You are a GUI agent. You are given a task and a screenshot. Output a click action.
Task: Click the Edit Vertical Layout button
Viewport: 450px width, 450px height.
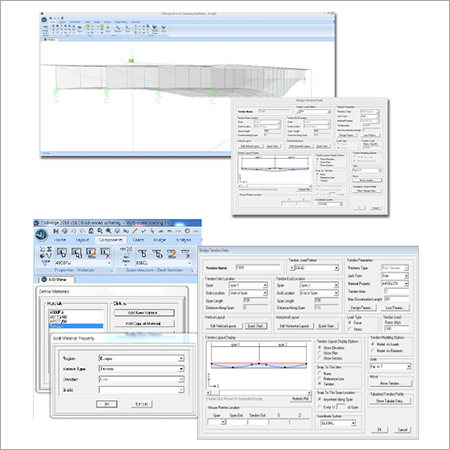click(223, 326)
